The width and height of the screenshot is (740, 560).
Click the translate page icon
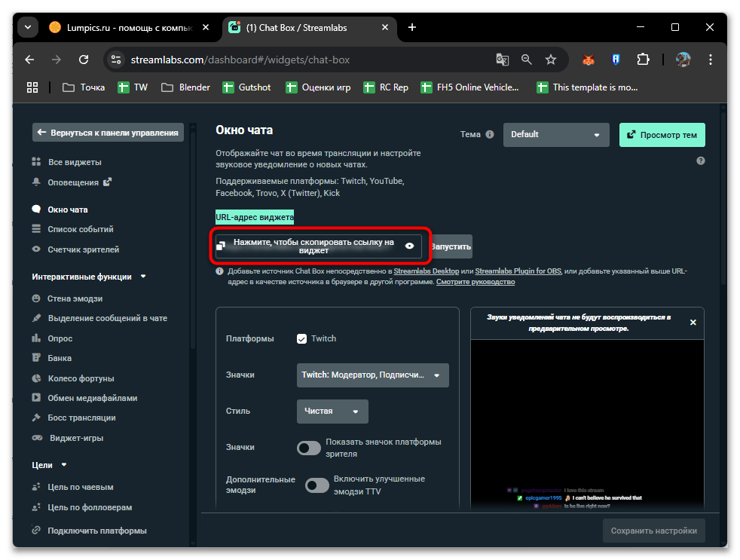502,60
